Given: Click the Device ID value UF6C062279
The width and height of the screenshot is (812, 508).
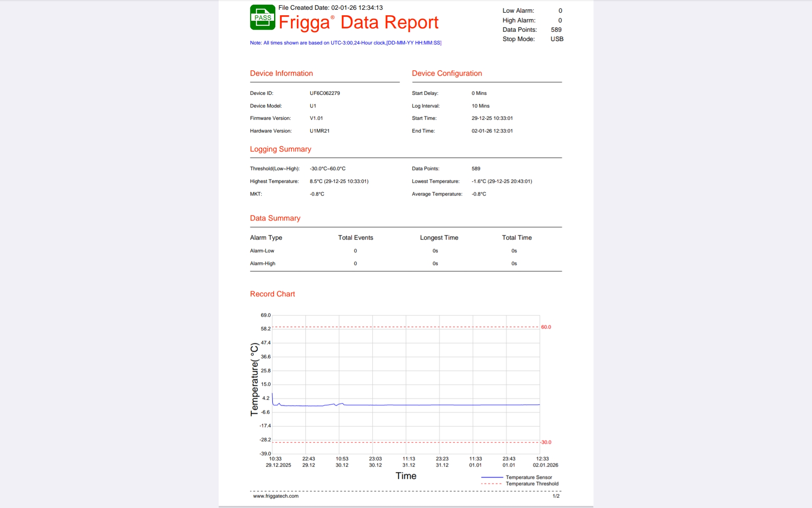Looking at the screenshot, I should 324,93.
